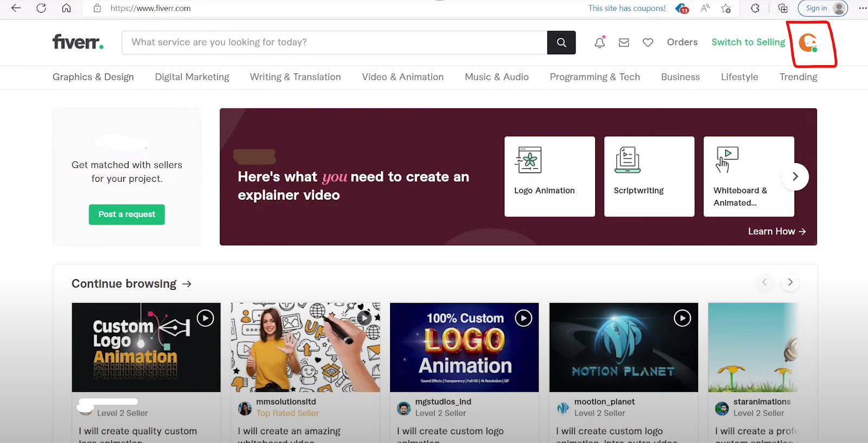Go to next Continue browsing gigs
The image size is (868, 443).
790,282
